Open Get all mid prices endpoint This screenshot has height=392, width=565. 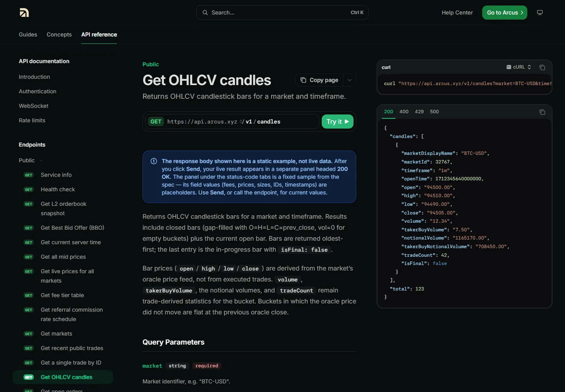coord(63,257)
